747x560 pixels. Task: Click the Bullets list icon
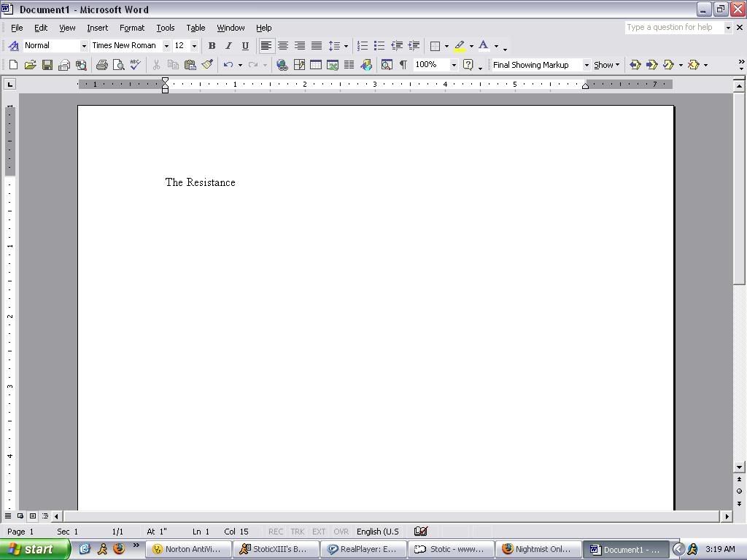coord(379,46)
